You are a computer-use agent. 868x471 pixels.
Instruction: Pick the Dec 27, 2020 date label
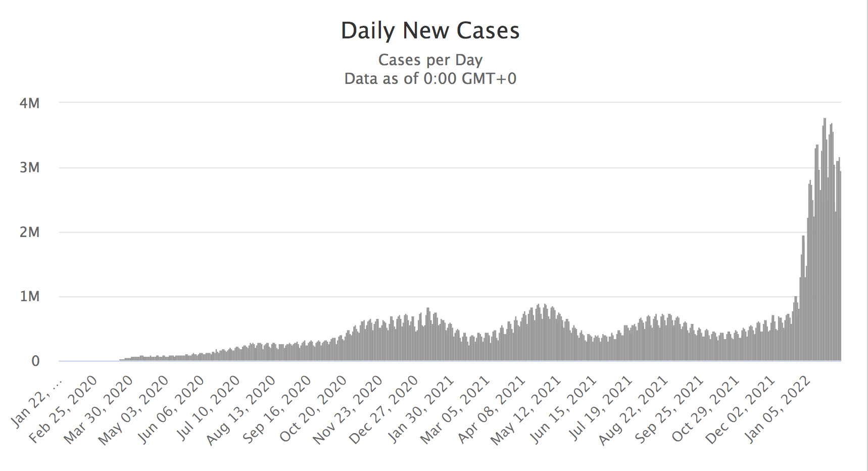pyautogui.click(x=384, y=409)
